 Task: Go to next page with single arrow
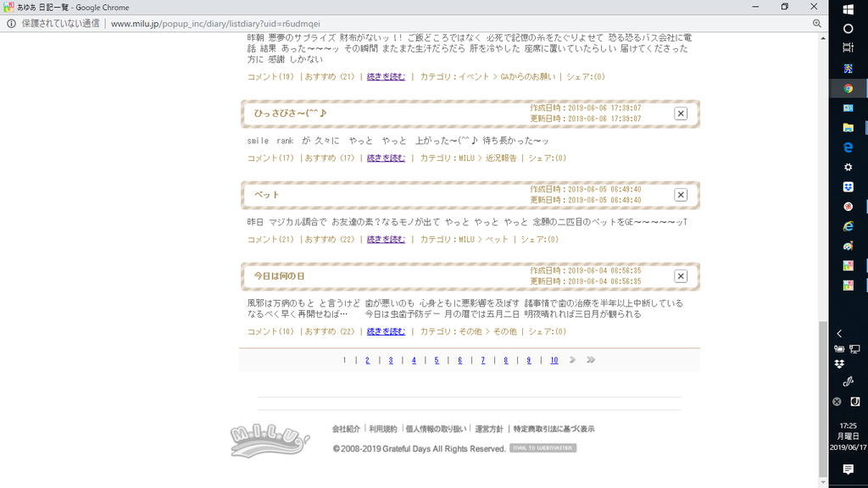click(573, 360)
